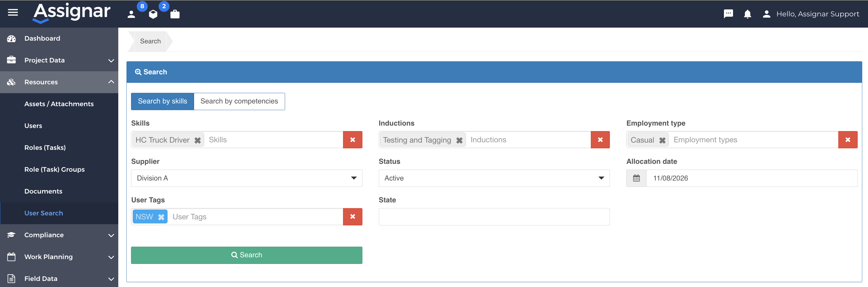The height and width of the screenshot is (287, 868).
Task: Click the Resources cubes icon
Action: [x=12, y=82]
